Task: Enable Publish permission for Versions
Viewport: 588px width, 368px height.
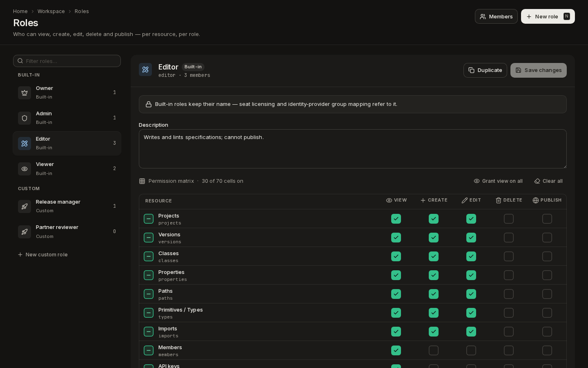Action: 547,238
